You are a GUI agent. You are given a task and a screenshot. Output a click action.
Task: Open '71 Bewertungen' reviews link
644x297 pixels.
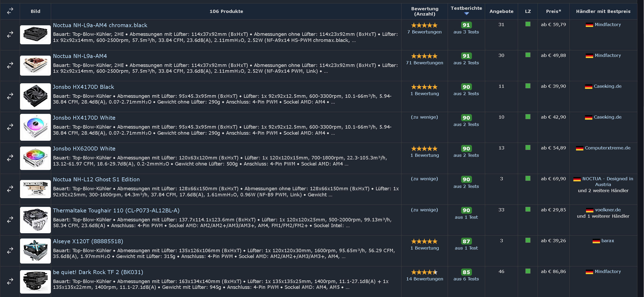point(425,63)
